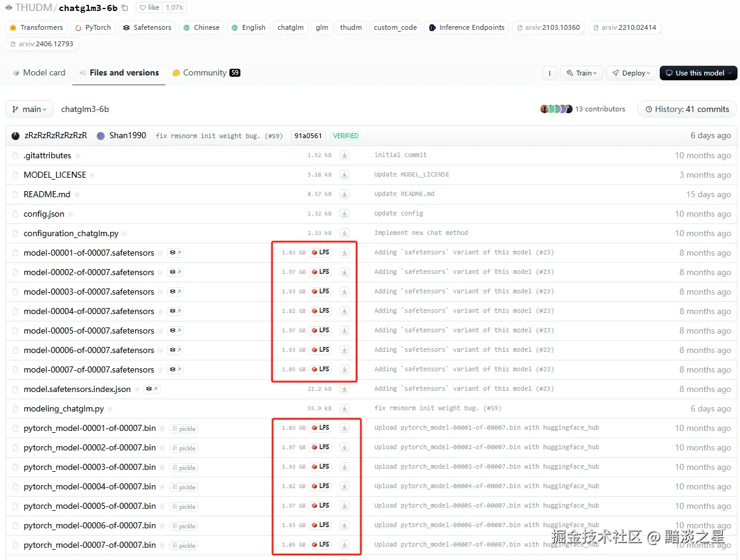The image size is (740, 560).
Task: Open model.safetensors.index.json inspect icon
Action: coord(152,389)
